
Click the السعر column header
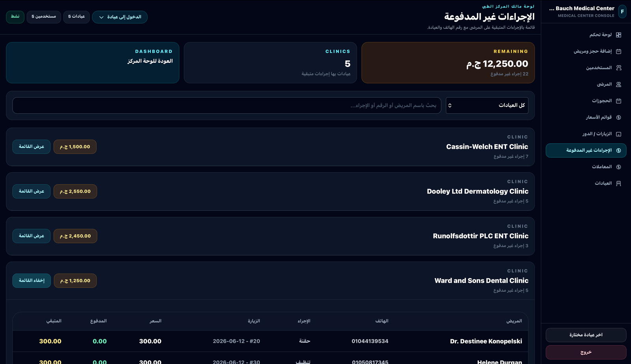coord(155,321)
